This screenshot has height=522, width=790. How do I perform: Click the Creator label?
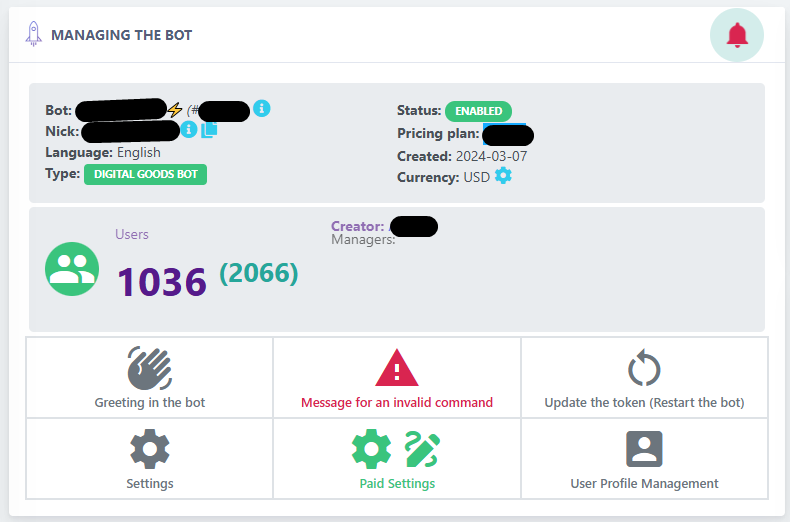point(357,226)
